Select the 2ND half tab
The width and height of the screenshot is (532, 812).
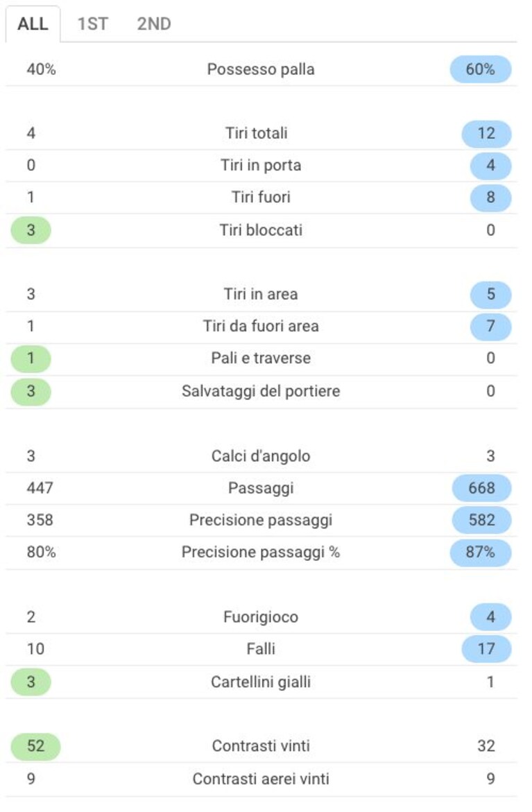[154, 24]
